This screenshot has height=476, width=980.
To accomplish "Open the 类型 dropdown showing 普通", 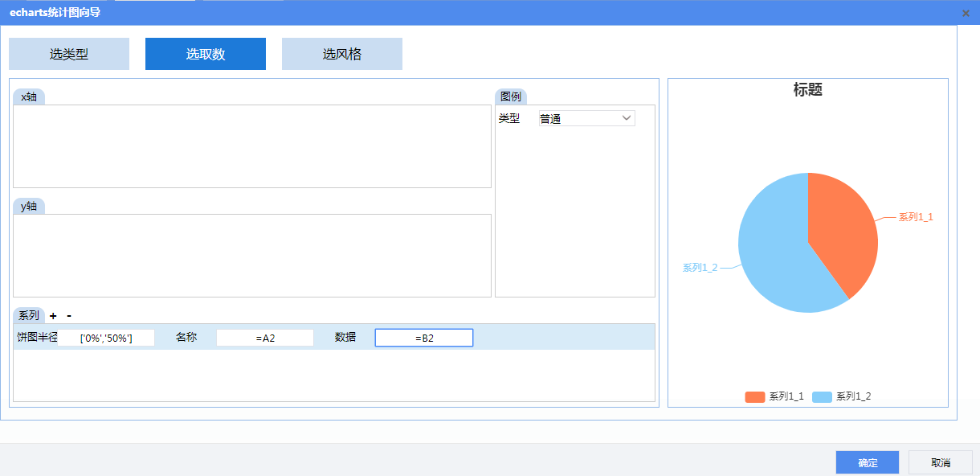I will (x=586, y=119).
